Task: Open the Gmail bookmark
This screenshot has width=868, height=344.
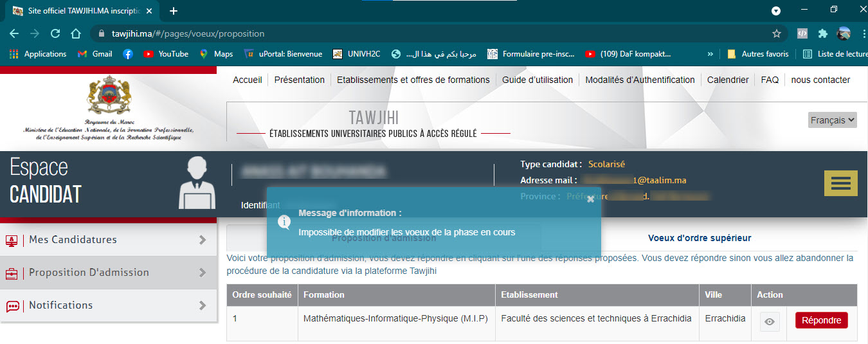Action: click(x=95, y=54)
